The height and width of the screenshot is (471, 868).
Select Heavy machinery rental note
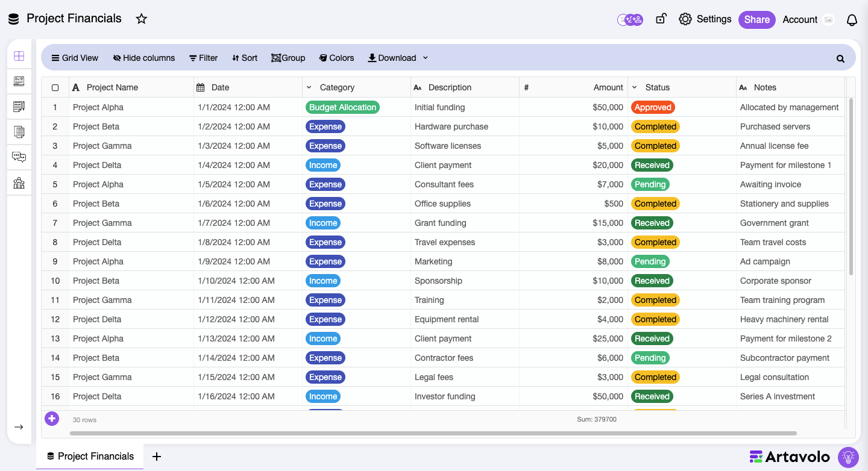pos(790,319)
